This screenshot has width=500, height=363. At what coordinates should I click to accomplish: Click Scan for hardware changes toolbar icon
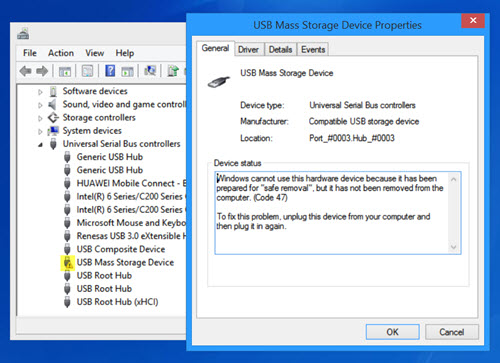tap(150, 70)
